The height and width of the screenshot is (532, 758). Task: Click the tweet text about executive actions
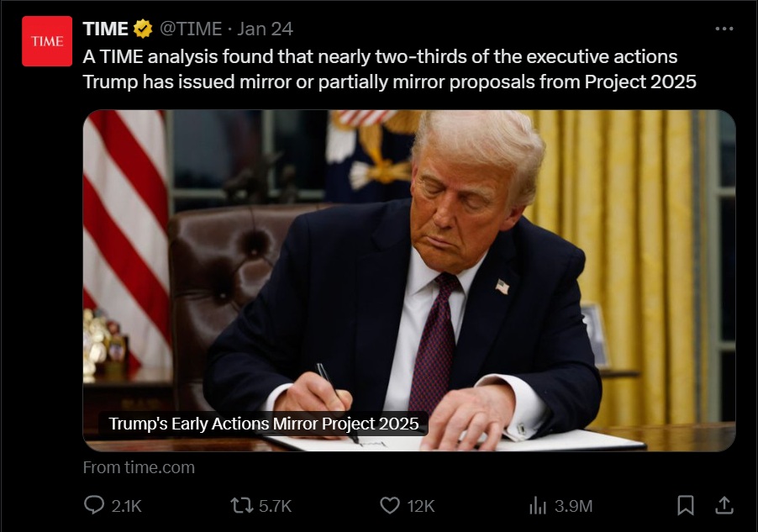click(390, 69)
